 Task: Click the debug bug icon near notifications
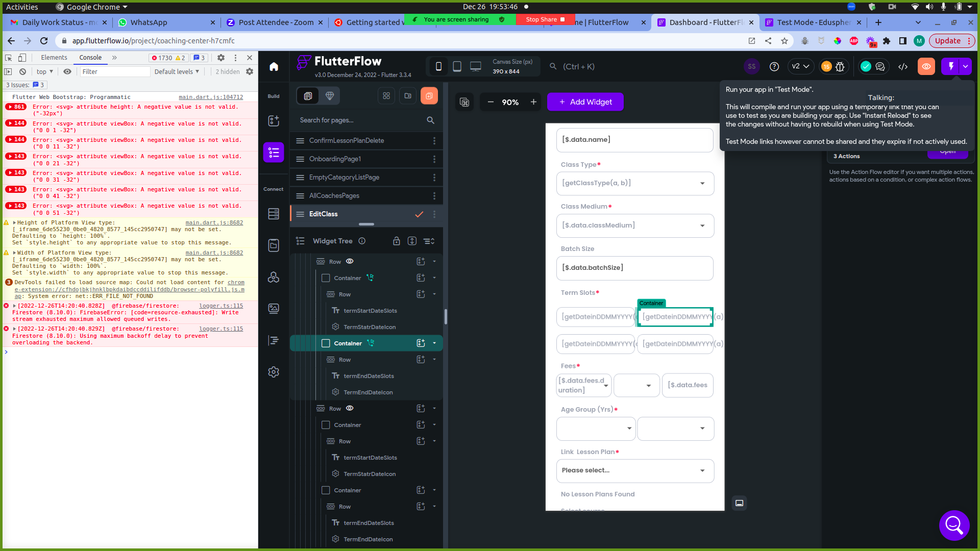840,66
